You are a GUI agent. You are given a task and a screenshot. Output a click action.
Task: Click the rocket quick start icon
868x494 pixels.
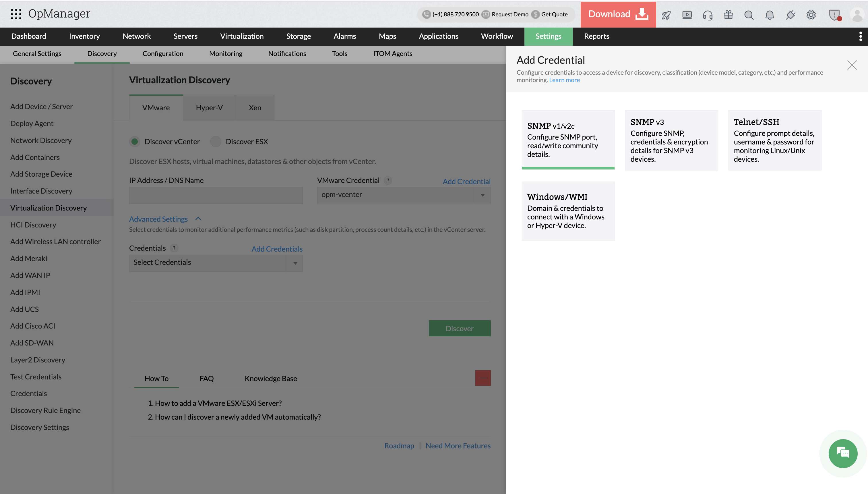pos(666,15)
